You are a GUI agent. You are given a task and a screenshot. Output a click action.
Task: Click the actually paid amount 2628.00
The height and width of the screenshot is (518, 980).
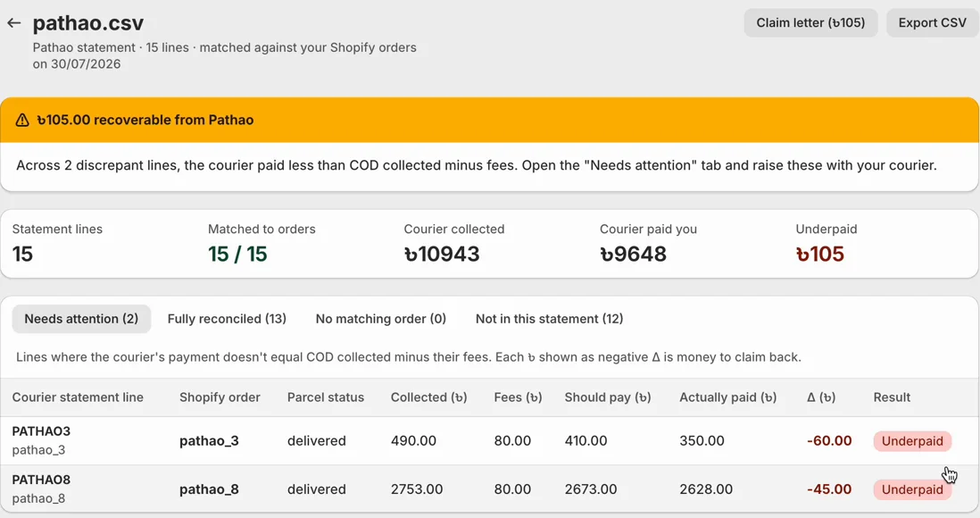(x=706, y=489)
